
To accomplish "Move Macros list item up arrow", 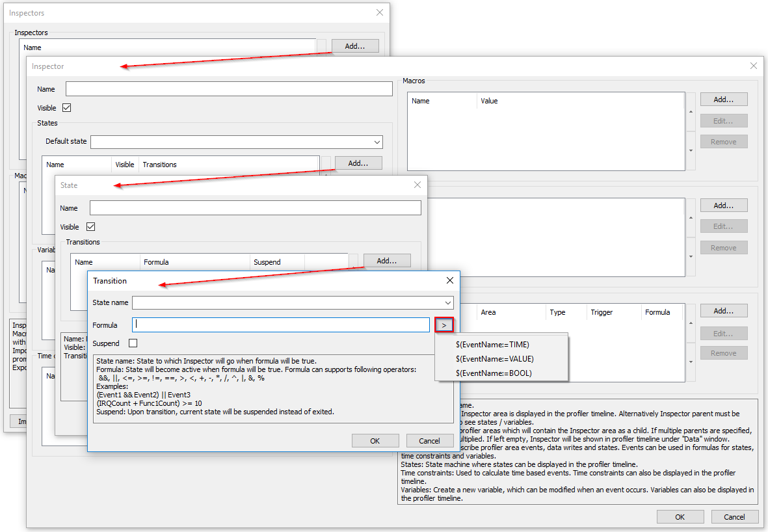I will [691, 111].
